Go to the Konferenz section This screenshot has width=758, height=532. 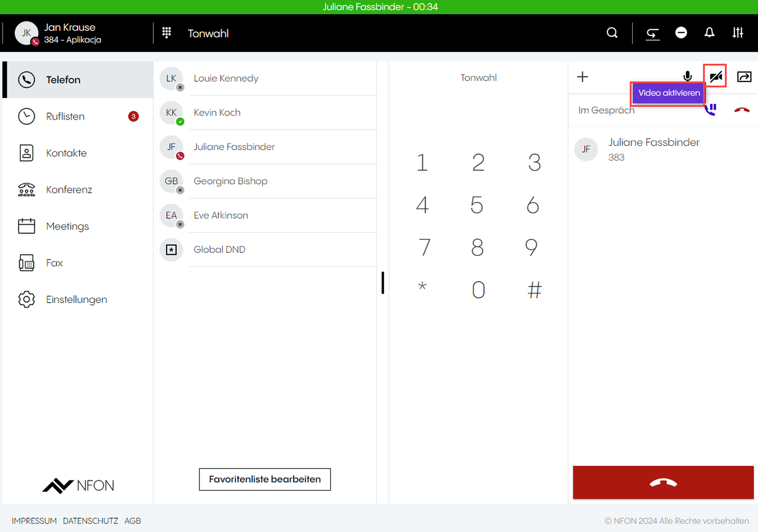pyautogui.click(x=69, y=189)
